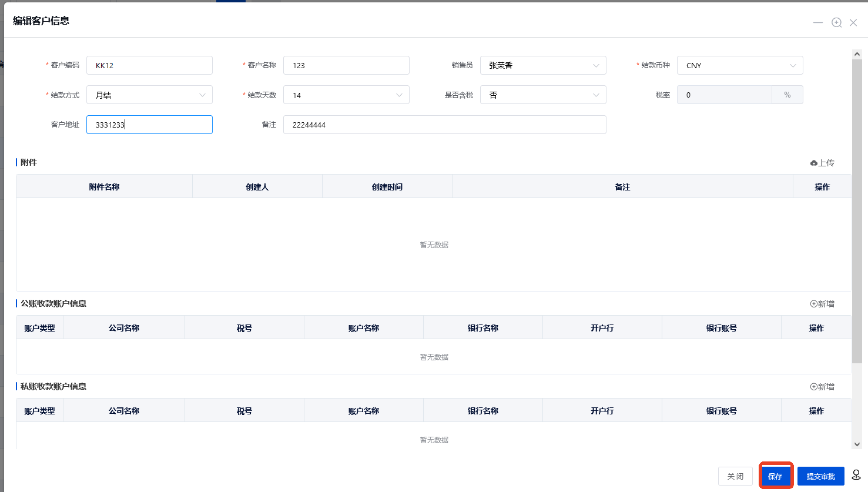This screenshot has height=492, width=868.
Task: Click the 提交审批 submit approval button
Action: [x=820, y=476]
